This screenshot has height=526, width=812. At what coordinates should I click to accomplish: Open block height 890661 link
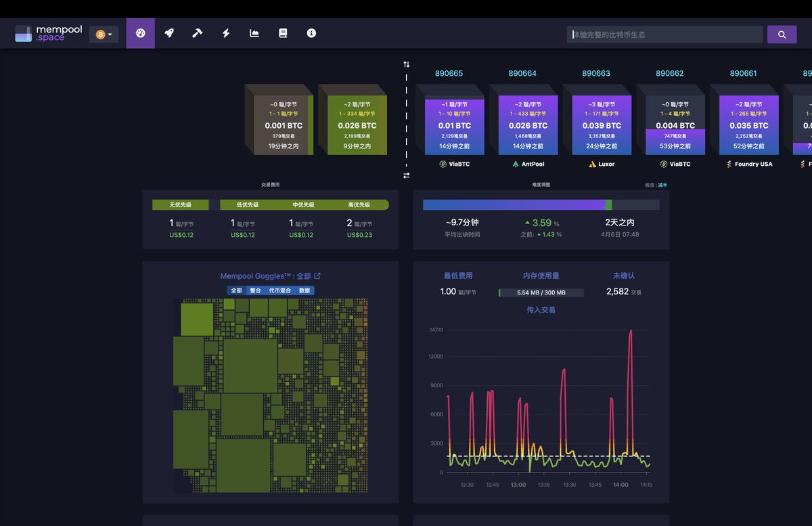743,73
